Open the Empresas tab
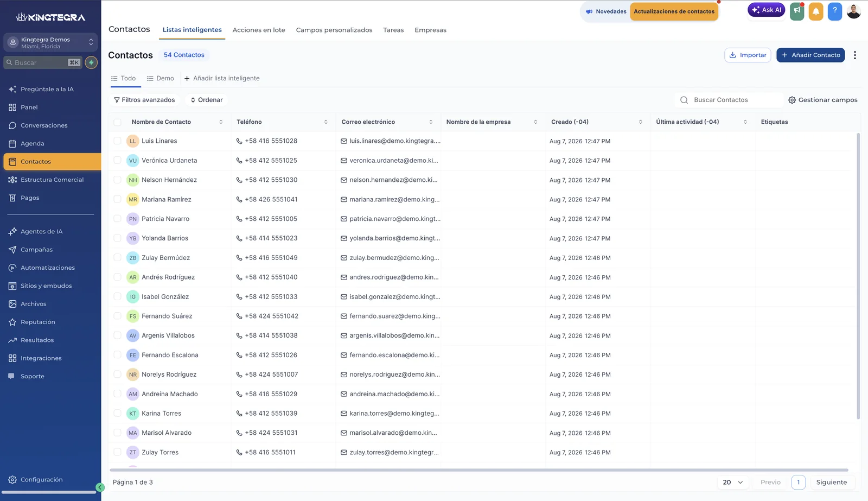 point(430,30)
